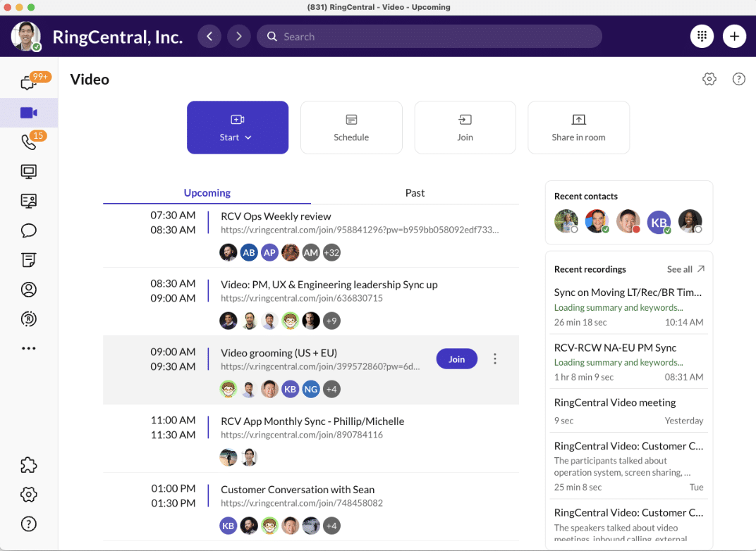The height and width of the screenshot is (551, 756).
Task: Expand the +32 attendees of RCV Ops review
Action: (331, 252)
